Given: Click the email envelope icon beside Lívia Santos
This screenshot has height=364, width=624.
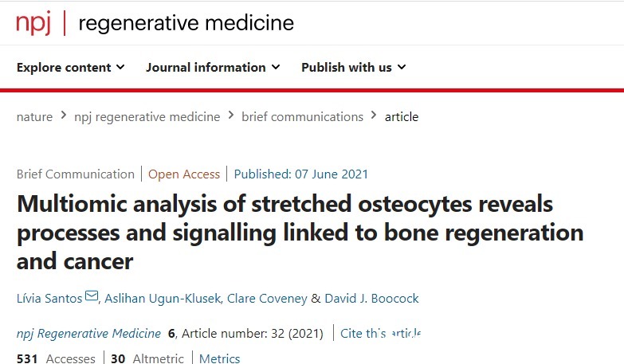Looking at the screenshot, I should pyautogui.click(x=92, y=297).
